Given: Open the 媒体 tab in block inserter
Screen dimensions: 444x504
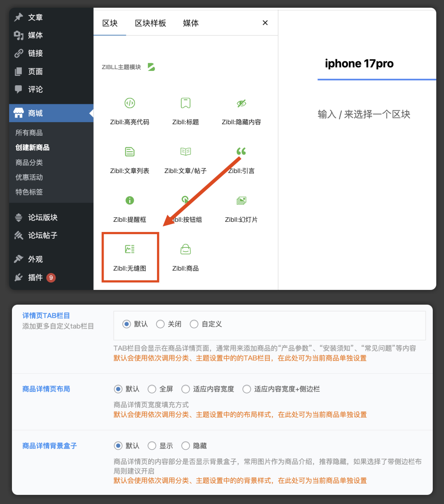Looking at the screenshot, I should pos(190,23).
